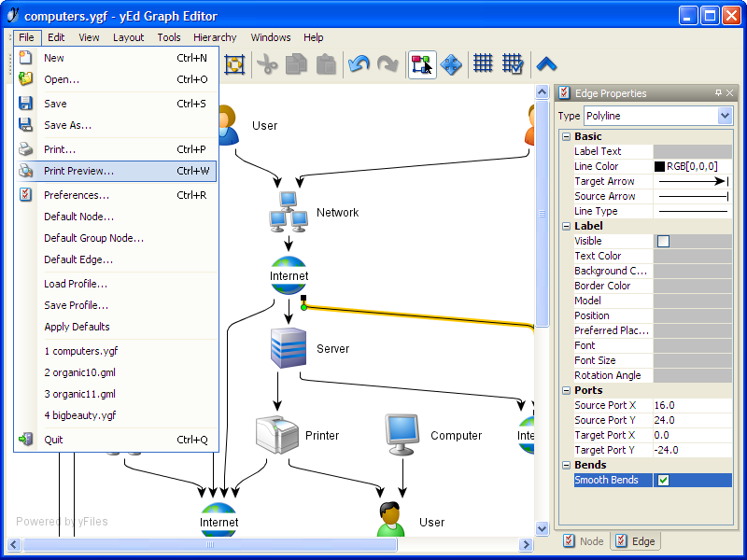Open recent file 4 bigbeauty.ygf
The height and width of the screenshot is (560, 747).
(x=116, y=415)
